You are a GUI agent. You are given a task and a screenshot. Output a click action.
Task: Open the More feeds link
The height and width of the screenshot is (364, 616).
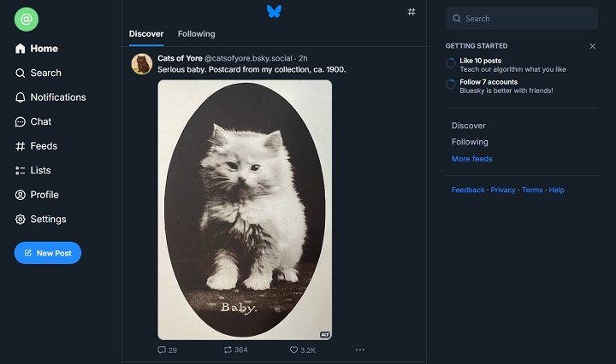[x=471, y=159]
